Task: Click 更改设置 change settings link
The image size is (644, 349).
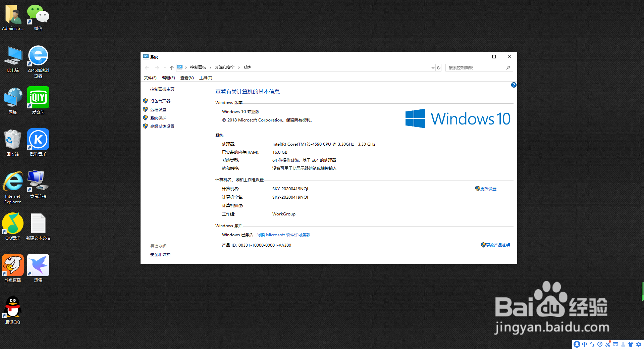Action: pyautogui.click(x=488, y=189)
